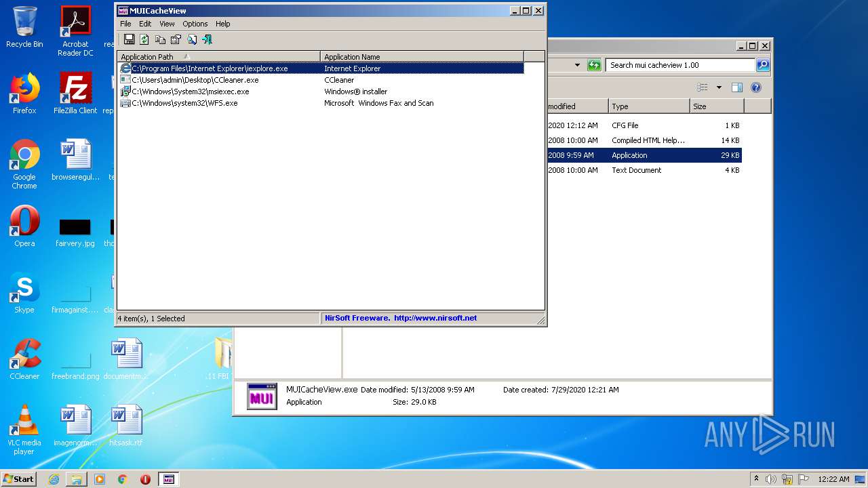The width and height of the screenshot is (868, 488).
Task: Click the Copy Selected Items toolbar icon
Action: [160, 40]
